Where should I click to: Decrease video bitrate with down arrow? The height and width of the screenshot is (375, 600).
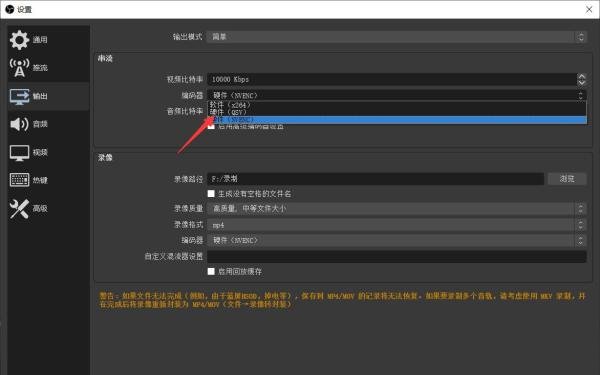[582, 82]
